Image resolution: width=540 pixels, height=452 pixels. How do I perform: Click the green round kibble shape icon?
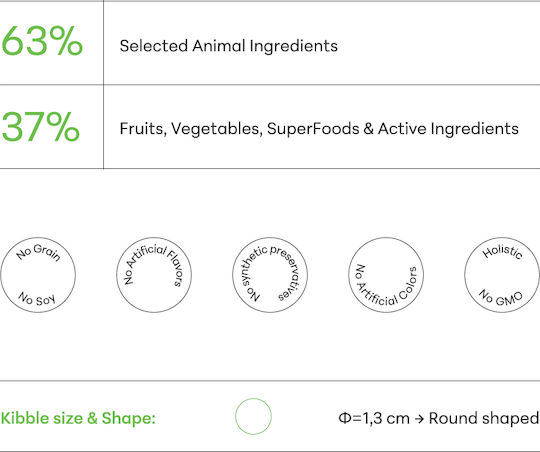point(253,417)
